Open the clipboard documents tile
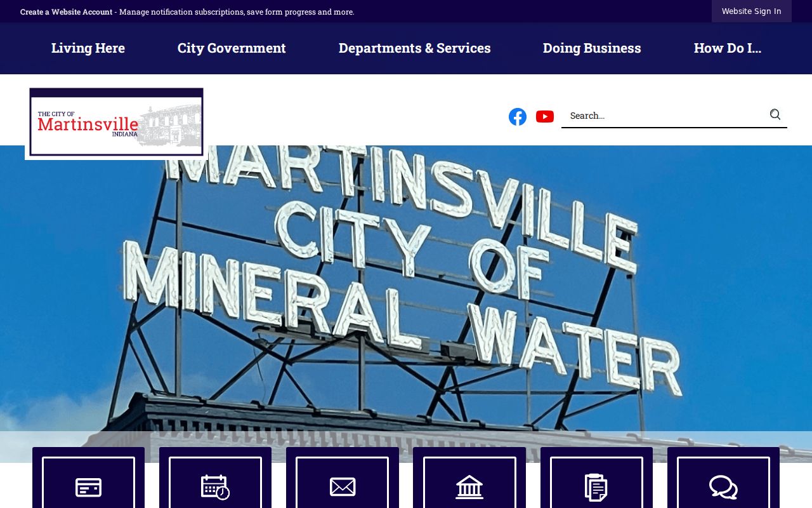Viewport: 812px width, 508px height. (x=596, y=478)
